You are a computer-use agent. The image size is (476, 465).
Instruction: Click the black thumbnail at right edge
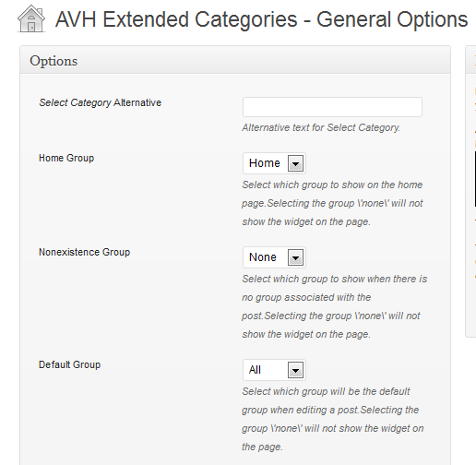coord(475,179)
